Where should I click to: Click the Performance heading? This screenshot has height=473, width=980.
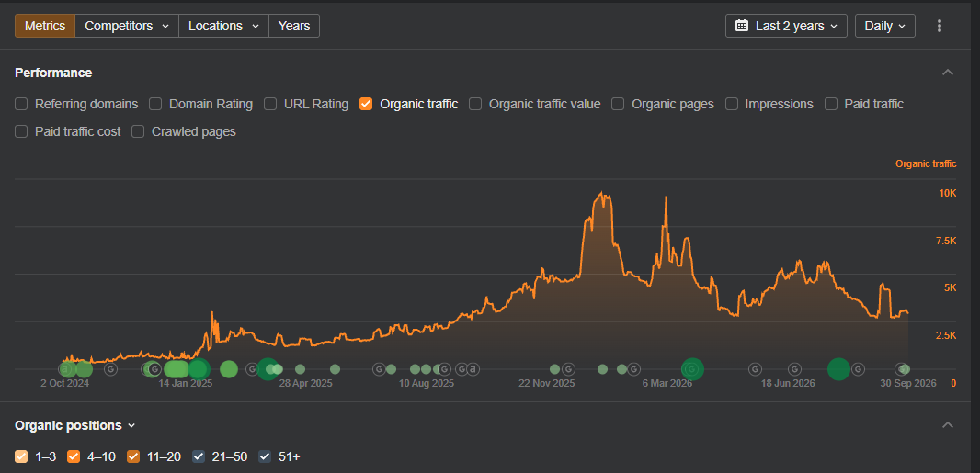point(53,73)
